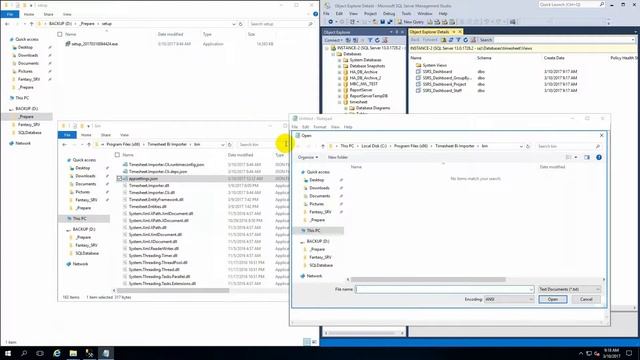
Task: Click the refresh icon next to the Open dialog address bar
Action: tap(528, 146)
